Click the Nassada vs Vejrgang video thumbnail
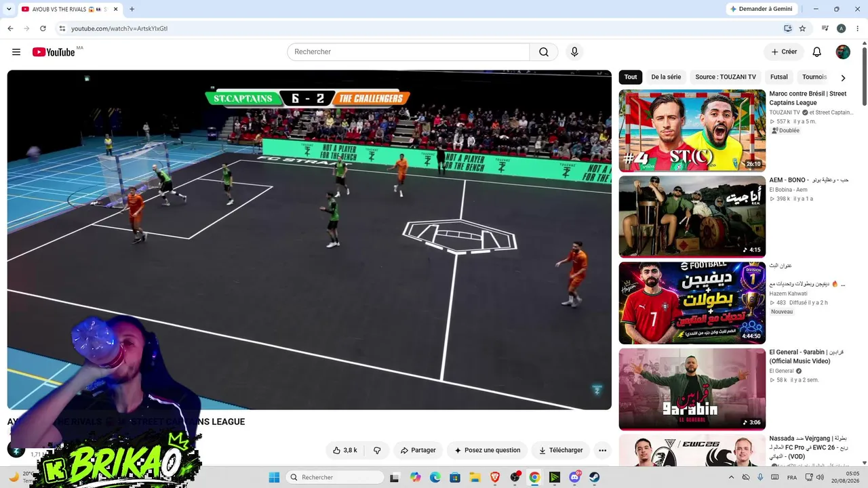This screenshot has width=868, height=488. click(x=692, y=451)
